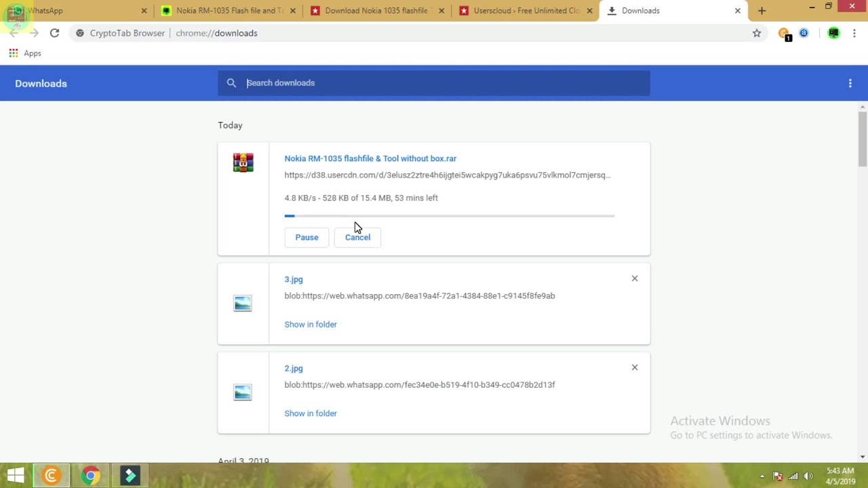Cancel the Nokia RM-1035 download
This screenshot has height=488, width=868.
(357, 237)
